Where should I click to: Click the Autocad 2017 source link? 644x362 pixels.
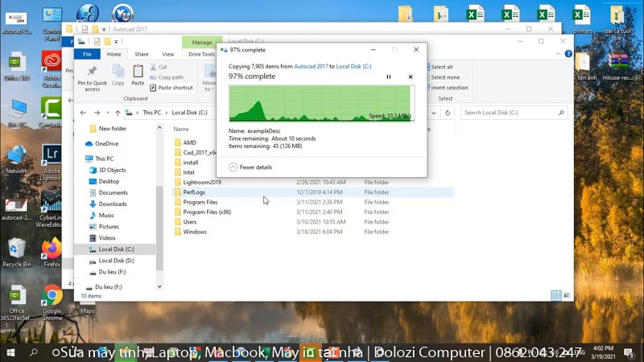pyautogui.click(x=311, y=66)
